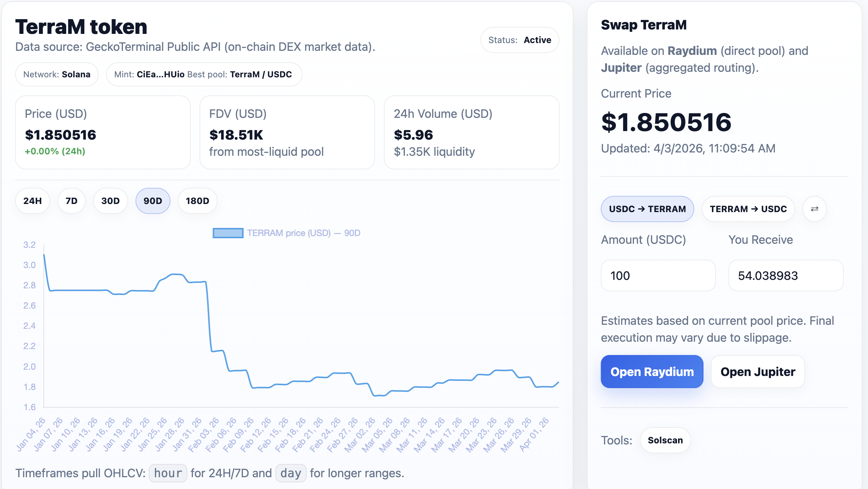Click the You Receive output field
The width and height of the screenshot is (868, 489).
point(786,275)
